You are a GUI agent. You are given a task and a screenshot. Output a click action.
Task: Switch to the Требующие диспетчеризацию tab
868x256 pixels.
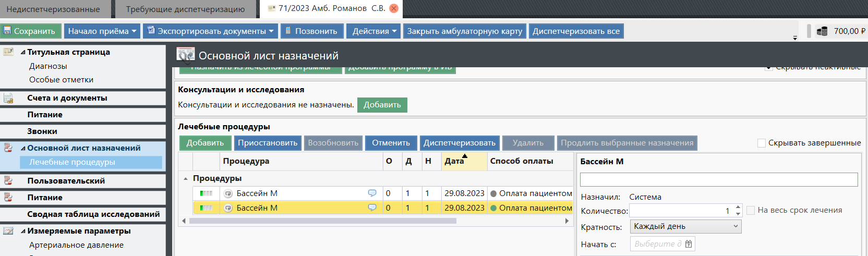click(x=185, y=9)
